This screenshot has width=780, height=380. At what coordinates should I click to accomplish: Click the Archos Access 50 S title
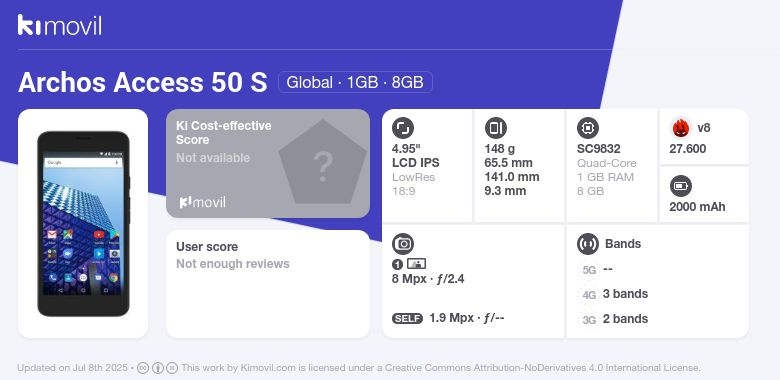(x=143, y=82)
